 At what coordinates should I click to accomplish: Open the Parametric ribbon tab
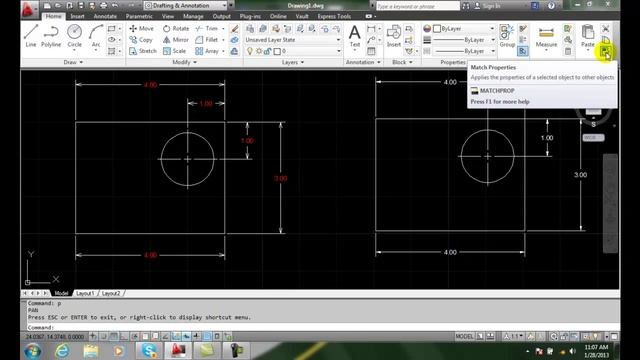[139, 16]
